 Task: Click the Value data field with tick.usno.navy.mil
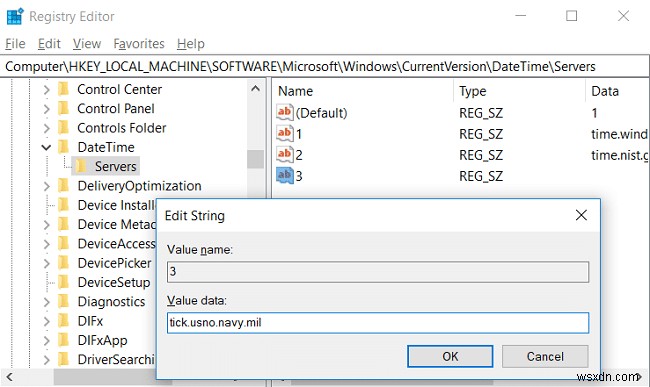tap(378, 323)
